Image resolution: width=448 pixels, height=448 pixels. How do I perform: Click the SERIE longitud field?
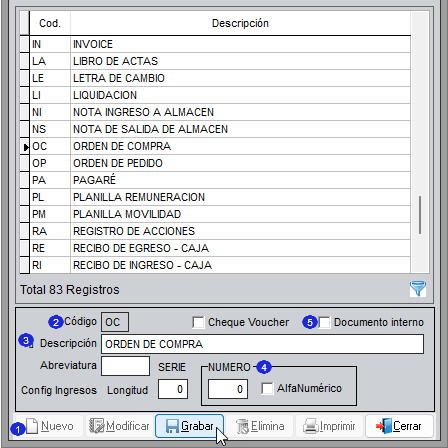click(x=173, y=389)
